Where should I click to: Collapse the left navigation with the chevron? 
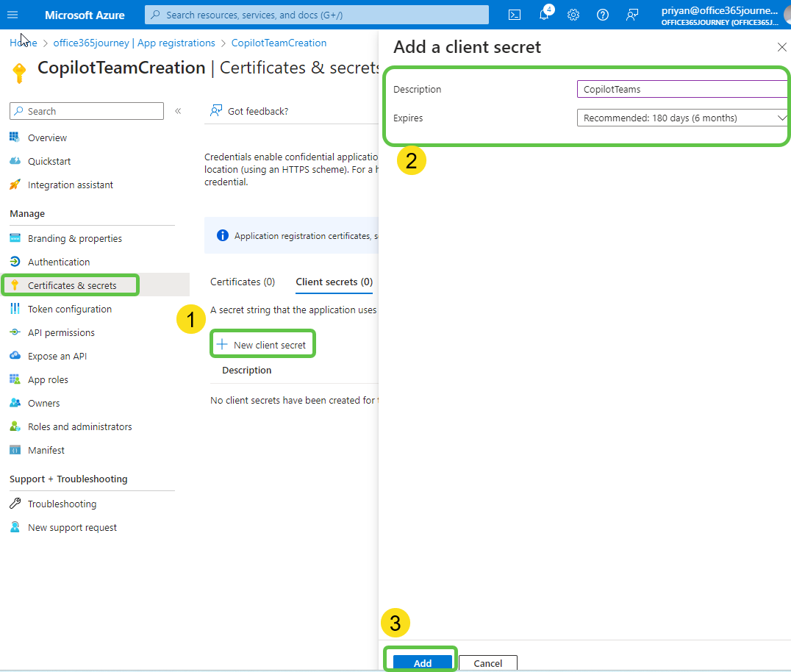[177, 110]
